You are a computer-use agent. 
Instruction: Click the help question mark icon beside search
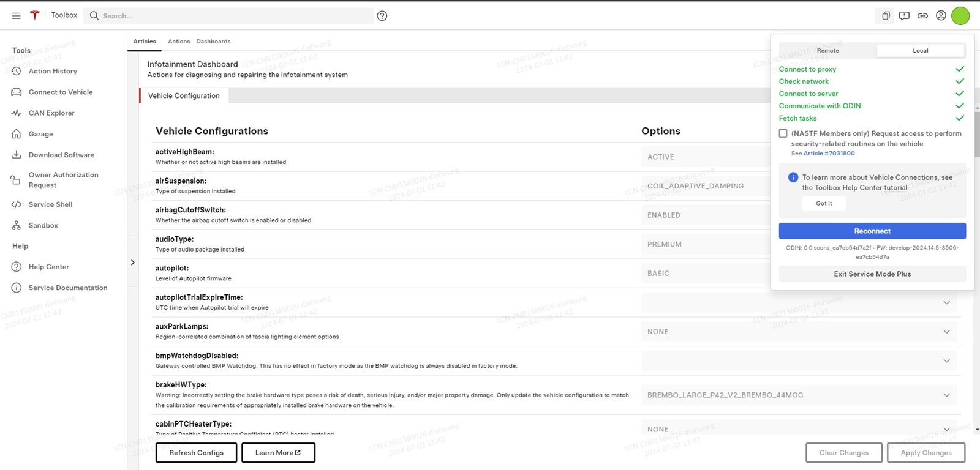coord(382,16)
